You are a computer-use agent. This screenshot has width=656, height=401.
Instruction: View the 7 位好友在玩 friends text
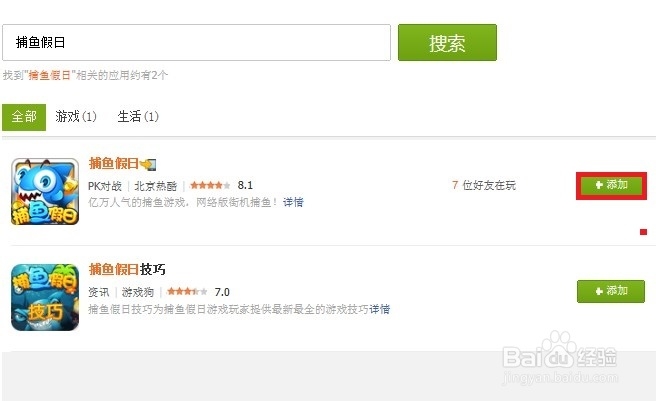tap(484, 185)
